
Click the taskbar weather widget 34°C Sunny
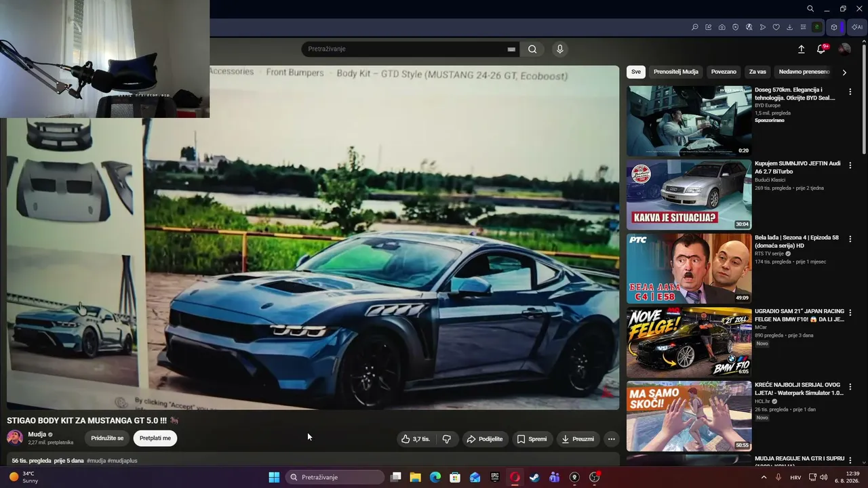tap(24, 477)
